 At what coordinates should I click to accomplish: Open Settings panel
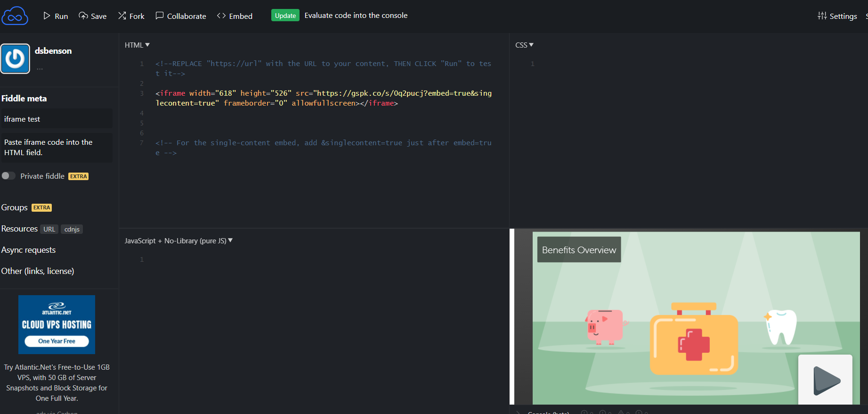tap(837, 16)
